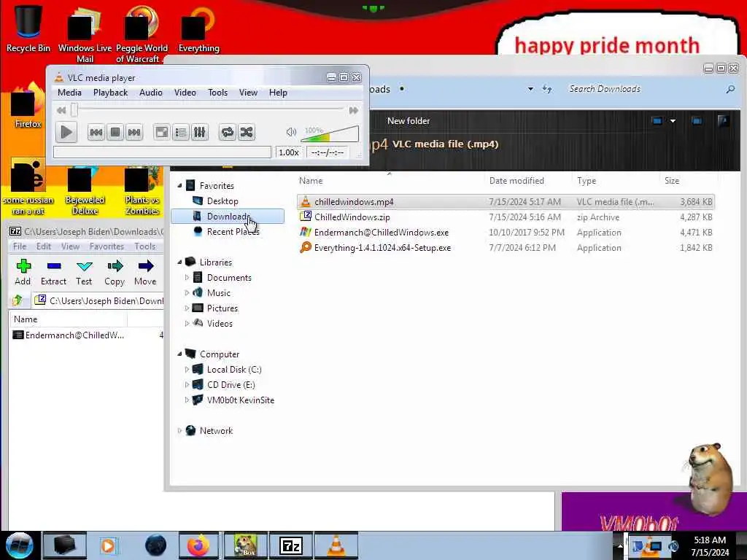Toggle VLC fullscreen video button
747x560 pixels.
[161, 132]
